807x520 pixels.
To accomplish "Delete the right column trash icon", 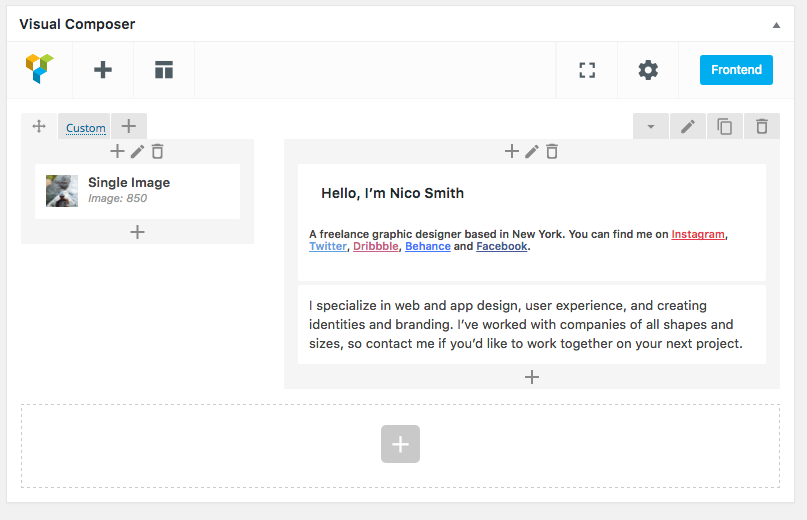I will coord(552,151).
